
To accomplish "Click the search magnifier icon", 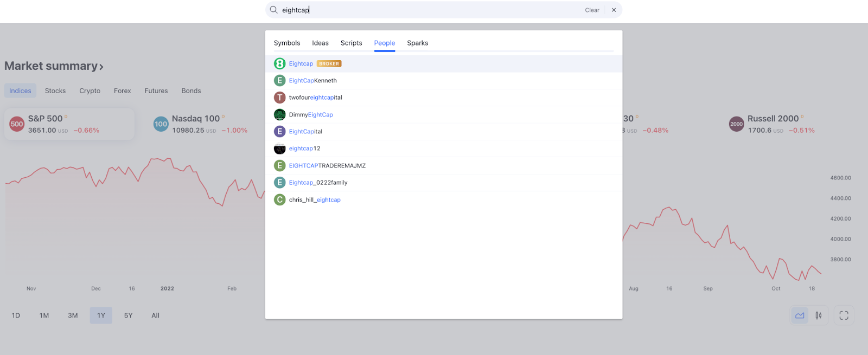I will coord(273,10).
